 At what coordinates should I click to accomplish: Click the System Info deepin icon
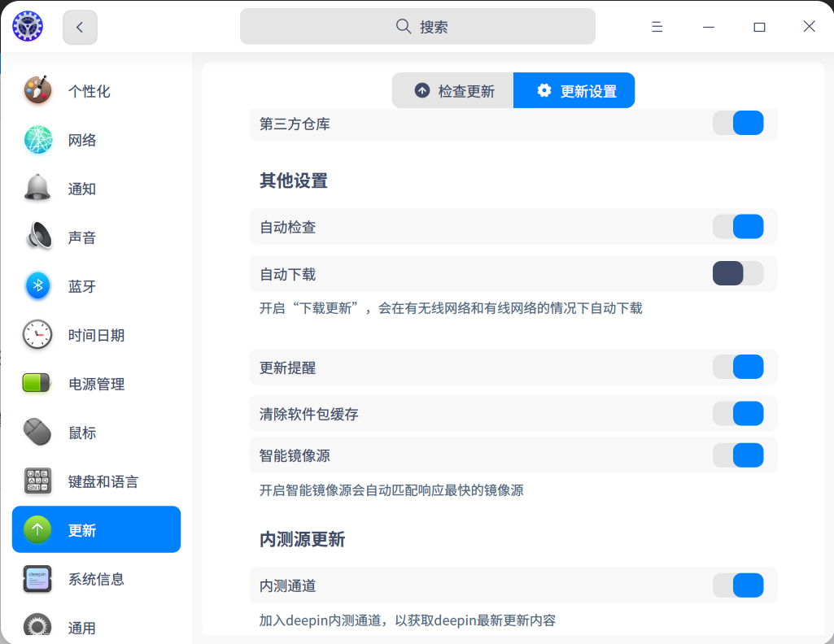point(37,579)
